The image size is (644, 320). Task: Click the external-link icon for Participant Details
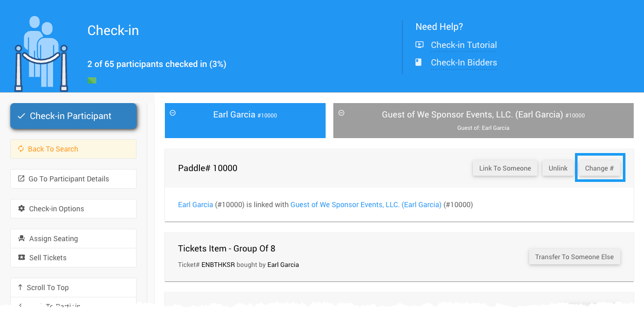coord(21,179)
